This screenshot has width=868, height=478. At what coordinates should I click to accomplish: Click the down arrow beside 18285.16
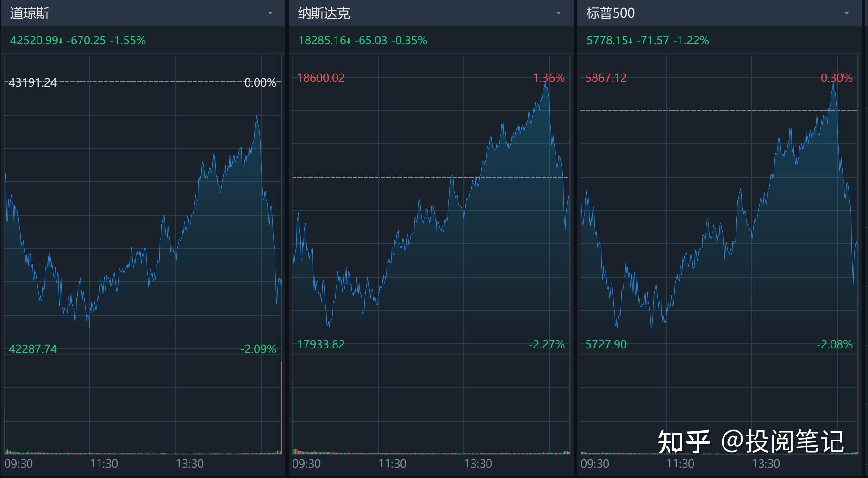tap(349, 41)
